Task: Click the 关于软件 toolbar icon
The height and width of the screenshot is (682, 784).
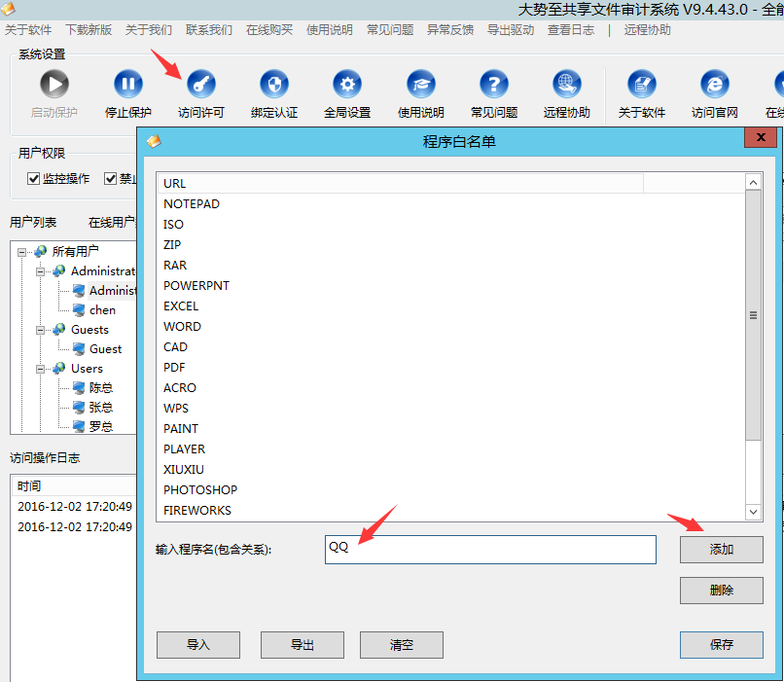Action: pyautogui.click(x=642, y=85)
